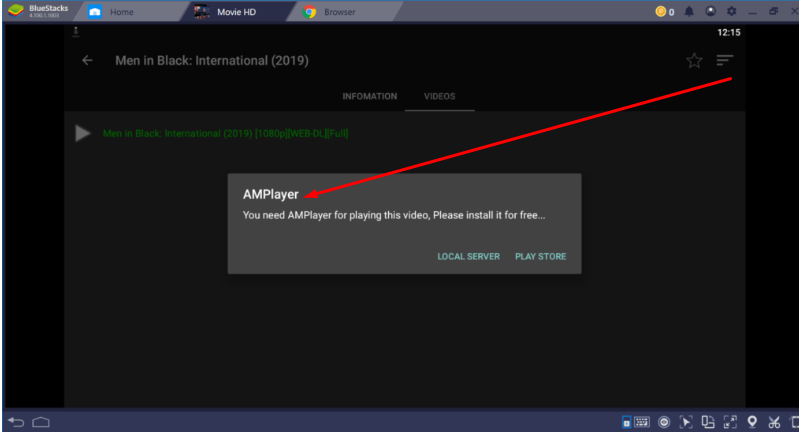Open the keyboard controls icon in bottom bar

[x=642, y=422]
